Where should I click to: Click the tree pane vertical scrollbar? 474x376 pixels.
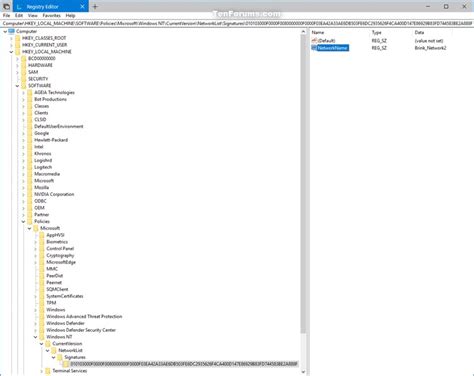point(303,183)
